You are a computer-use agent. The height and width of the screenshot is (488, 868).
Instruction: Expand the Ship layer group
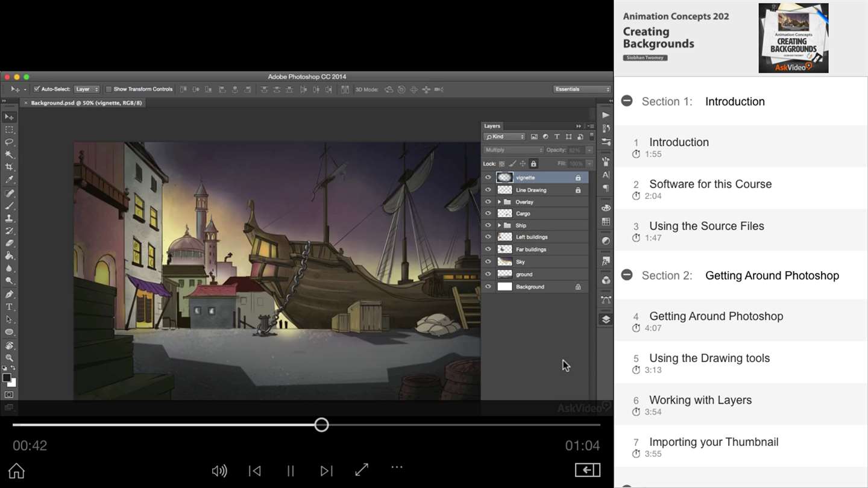pyautogui.click(x=499, y=225)
